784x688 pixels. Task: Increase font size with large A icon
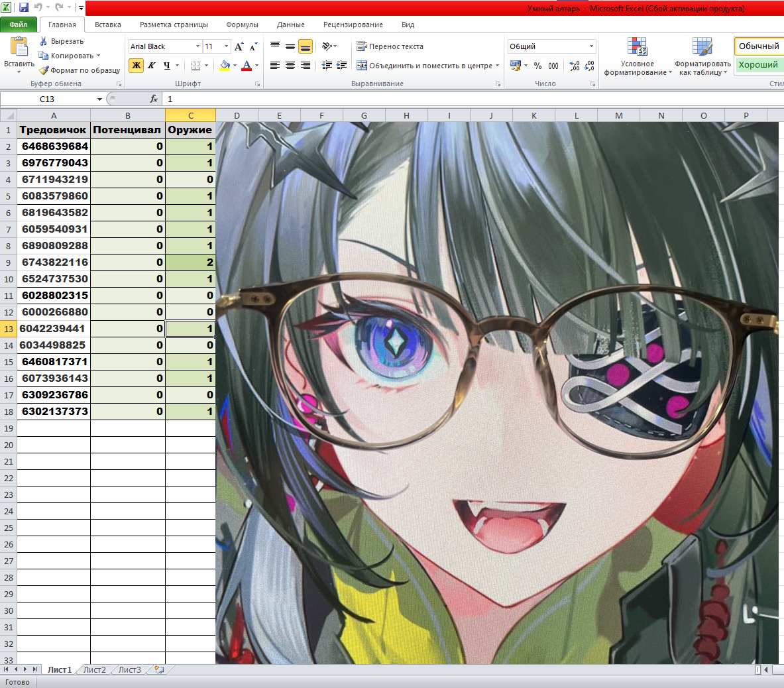[x=239, y=46]
